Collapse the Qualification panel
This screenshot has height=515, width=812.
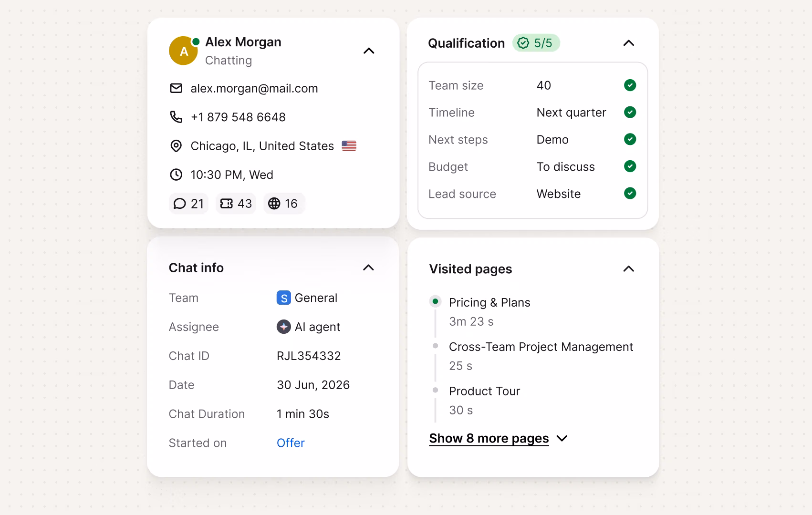[629, 43]
